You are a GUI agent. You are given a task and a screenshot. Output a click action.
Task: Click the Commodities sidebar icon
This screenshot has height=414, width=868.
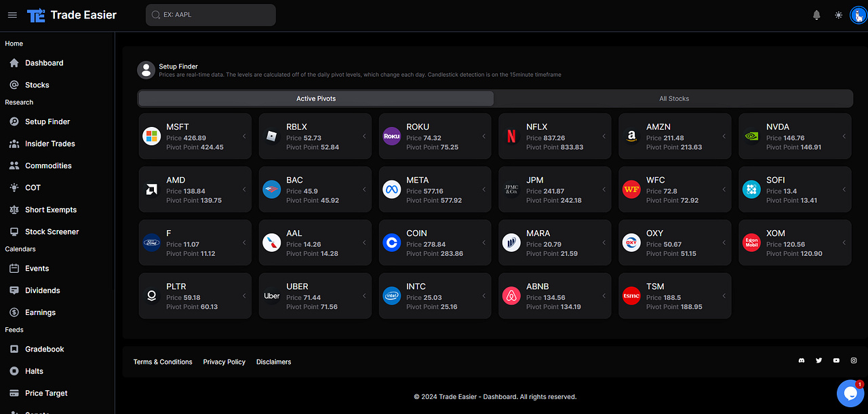(x=14, y=166)
